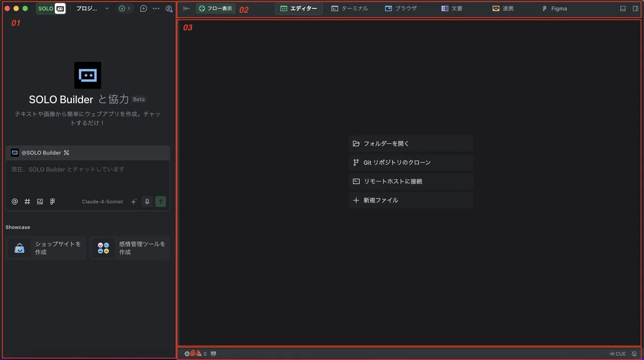Switch to the ターミナル tab
This screenshot has height=360, width=644.
pos(350,9)
